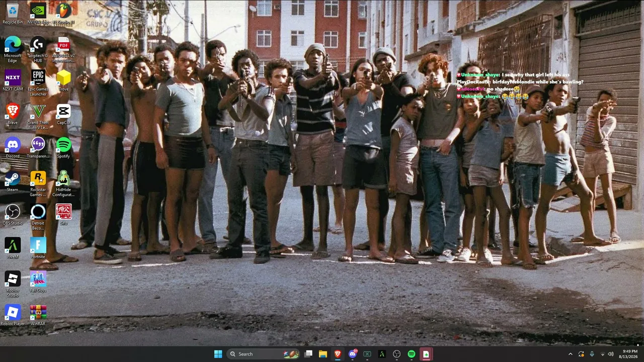
Task: Select the Sifu desktop shortcut
Action: coord(63,215)
